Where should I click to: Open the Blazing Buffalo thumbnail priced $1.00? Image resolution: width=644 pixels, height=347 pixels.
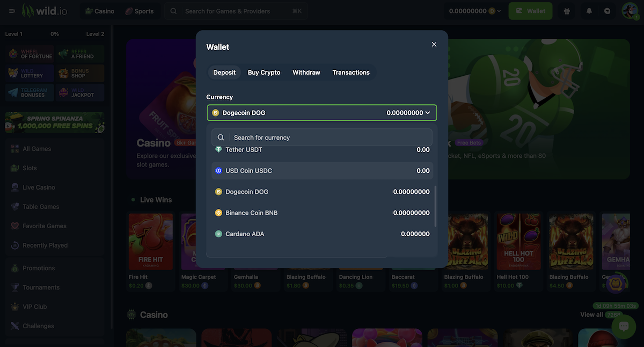coord(466,242)
